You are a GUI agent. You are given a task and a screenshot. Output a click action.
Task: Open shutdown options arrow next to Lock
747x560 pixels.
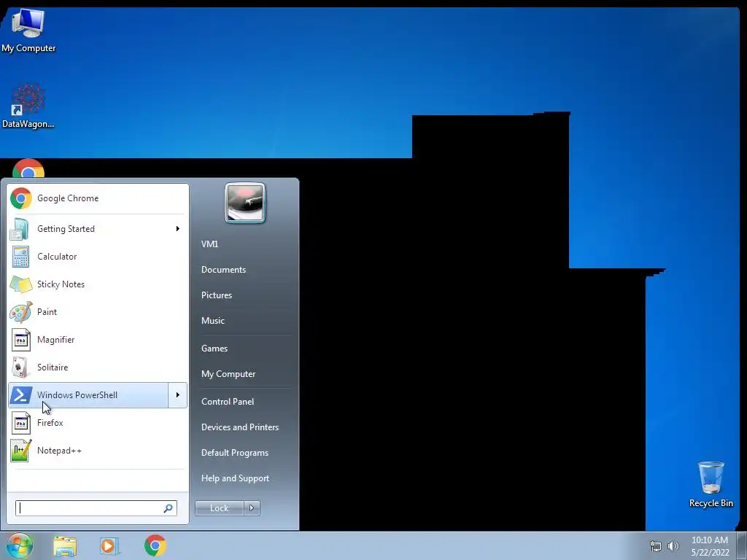click(x=252, y=508)
